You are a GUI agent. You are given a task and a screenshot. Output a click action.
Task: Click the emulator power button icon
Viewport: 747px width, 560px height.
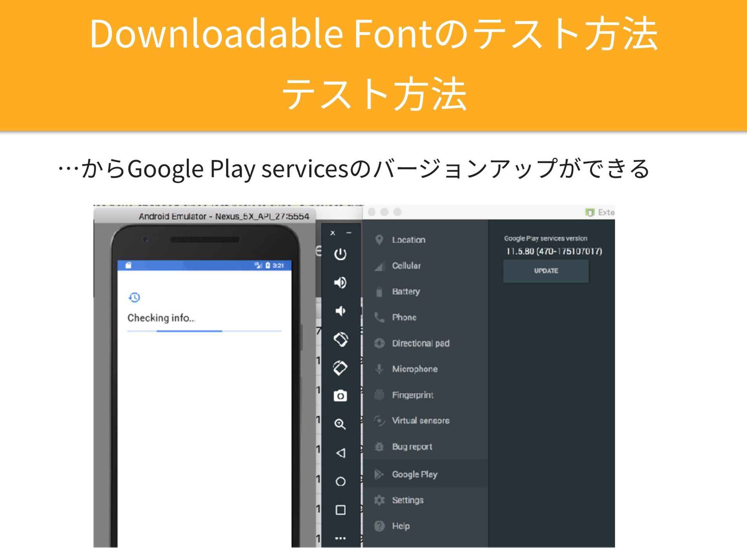coord(340,254)
